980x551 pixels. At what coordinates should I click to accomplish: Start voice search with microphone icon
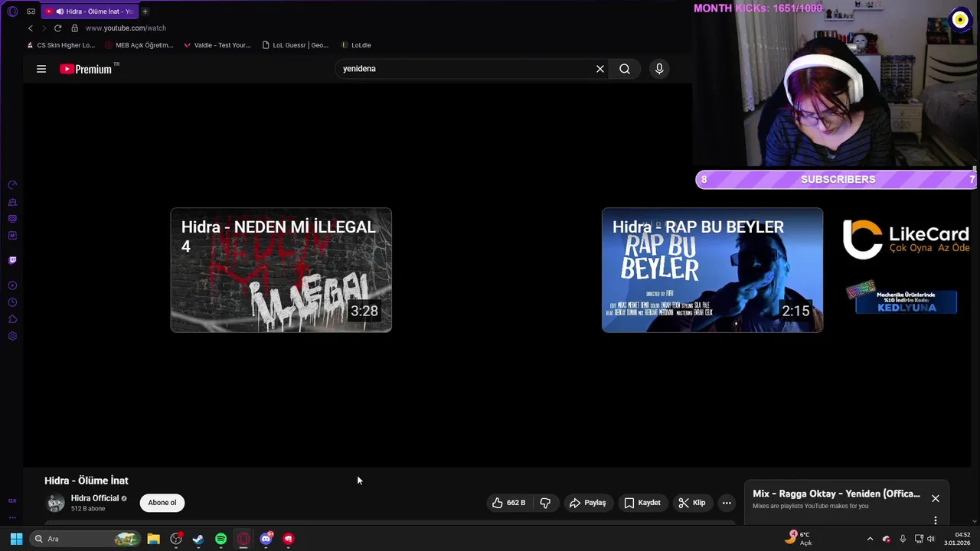659,69
